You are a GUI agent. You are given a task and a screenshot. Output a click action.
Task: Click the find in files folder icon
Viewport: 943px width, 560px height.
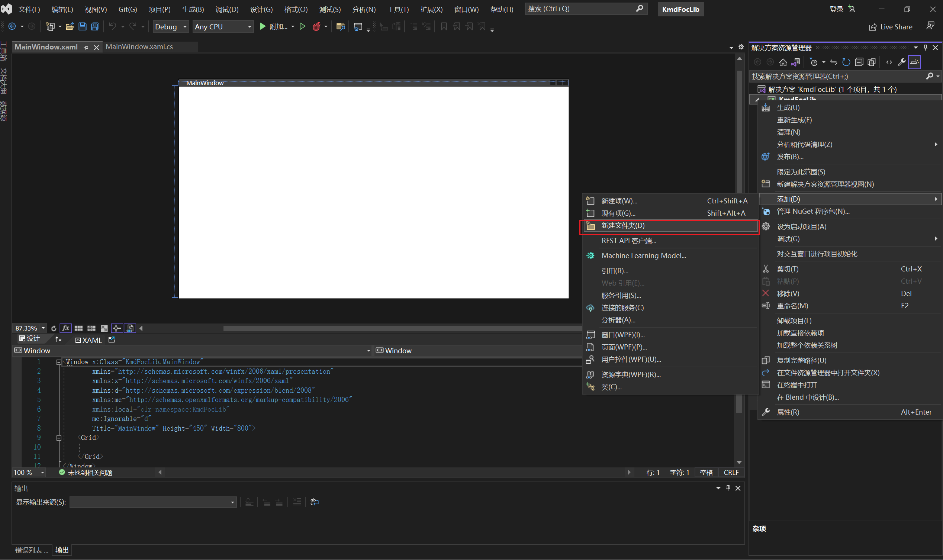[340, 26]
